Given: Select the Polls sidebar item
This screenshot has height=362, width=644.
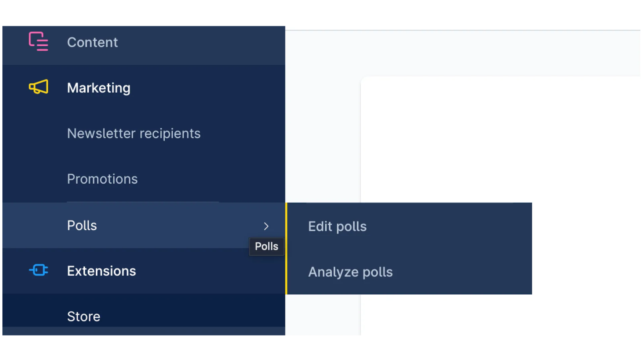Looking at the screenshot, I should [82, 226].
